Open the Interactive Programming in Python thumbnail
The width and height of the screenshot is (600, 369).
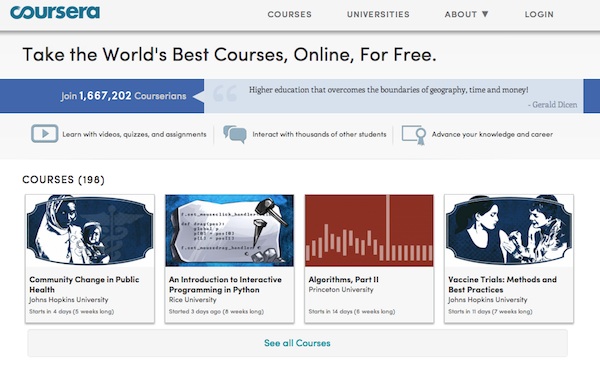[230, 230]
